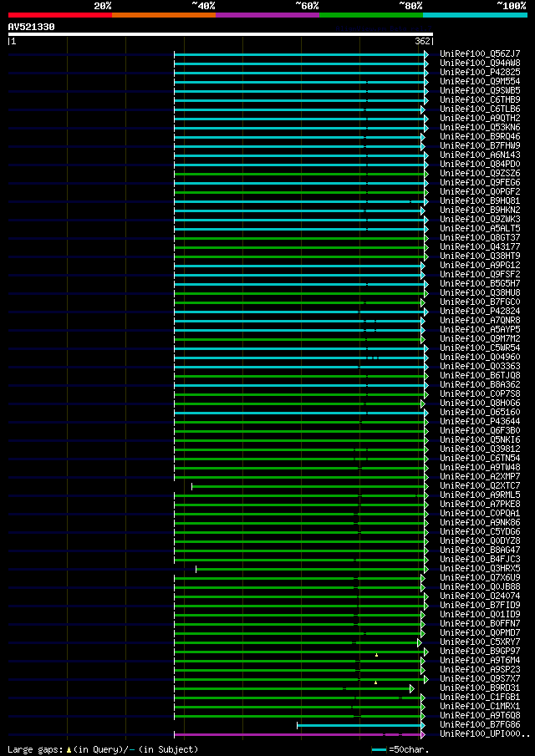Click the UniRef100_Q3HRX5 entry

[480, 569]
